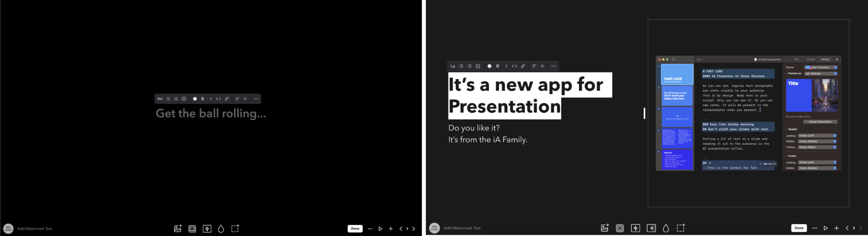Toggle checklist formatting in the left slide's toolbar
Screen dimensions: 868x236
184,99
